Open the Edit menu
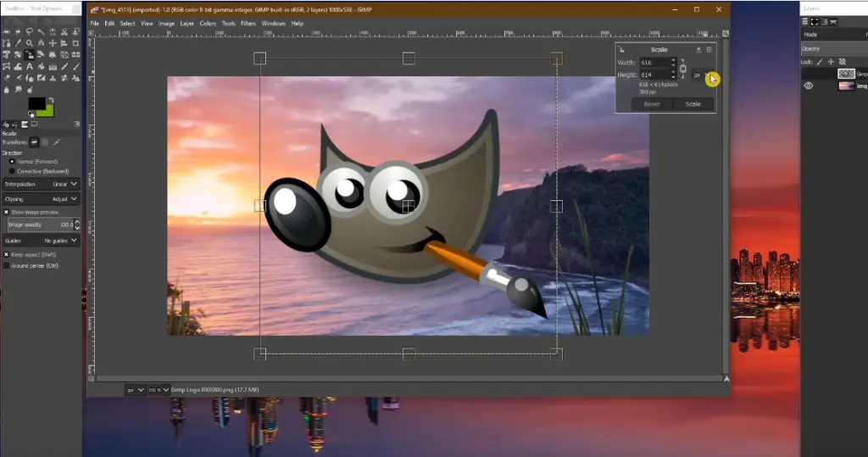 [x=109, y=23]
